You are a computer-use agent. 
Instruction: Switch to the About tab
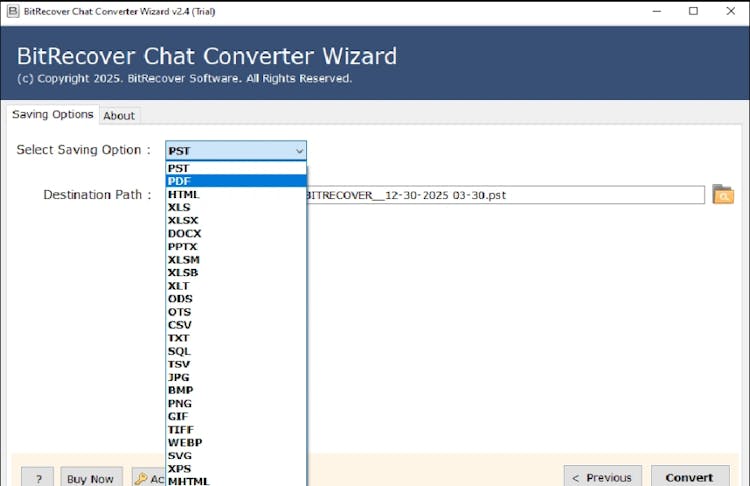tap(119, 116)
